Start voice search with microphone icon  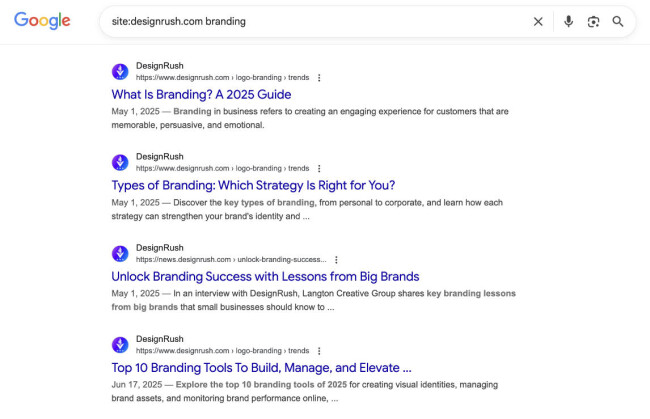(568, 21)
